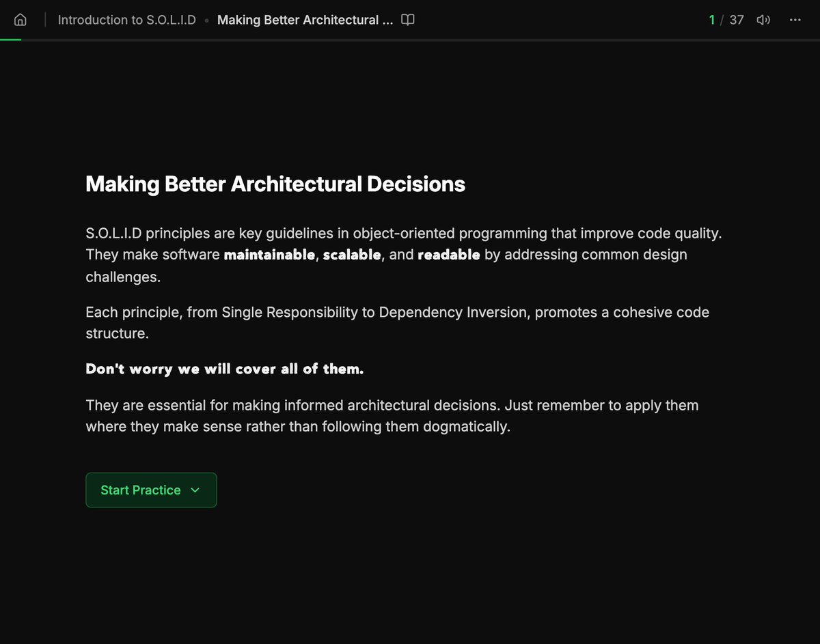This screenshot has width=820, height=644.
Task: Toggle the audio speaker icon
Action: tap(763, 20)
